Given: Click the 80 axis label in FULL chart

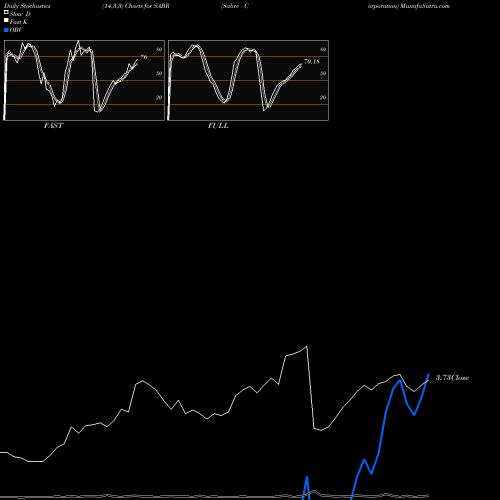Looking at the screenshot, I should click(x=323, y=49).
